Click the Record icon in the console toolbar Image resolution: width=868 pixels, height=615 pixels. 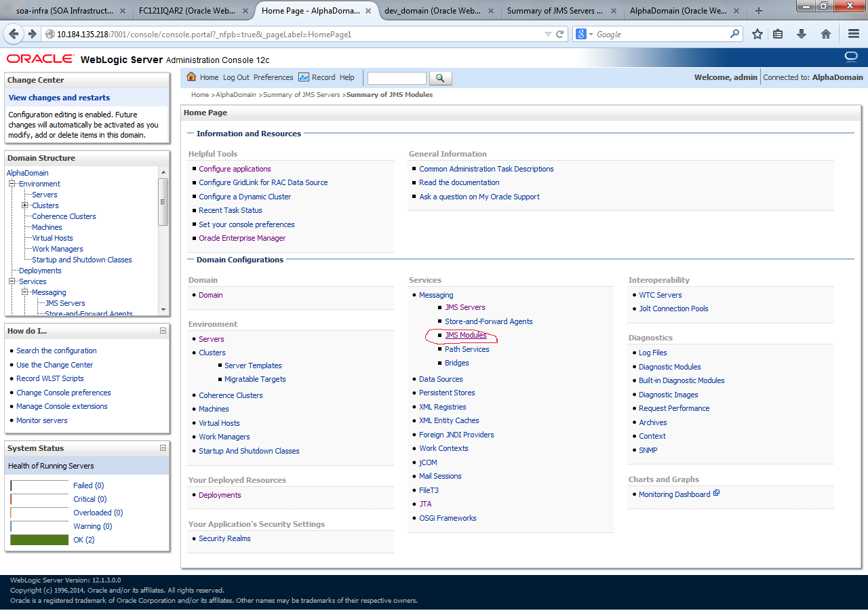304,77
